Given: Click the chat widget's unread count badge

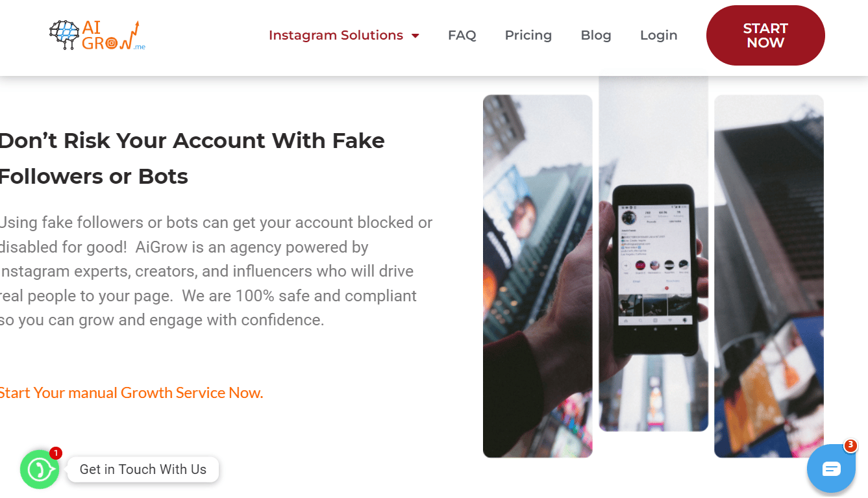Looking at the screenshot, I should (x=850, y=445).
